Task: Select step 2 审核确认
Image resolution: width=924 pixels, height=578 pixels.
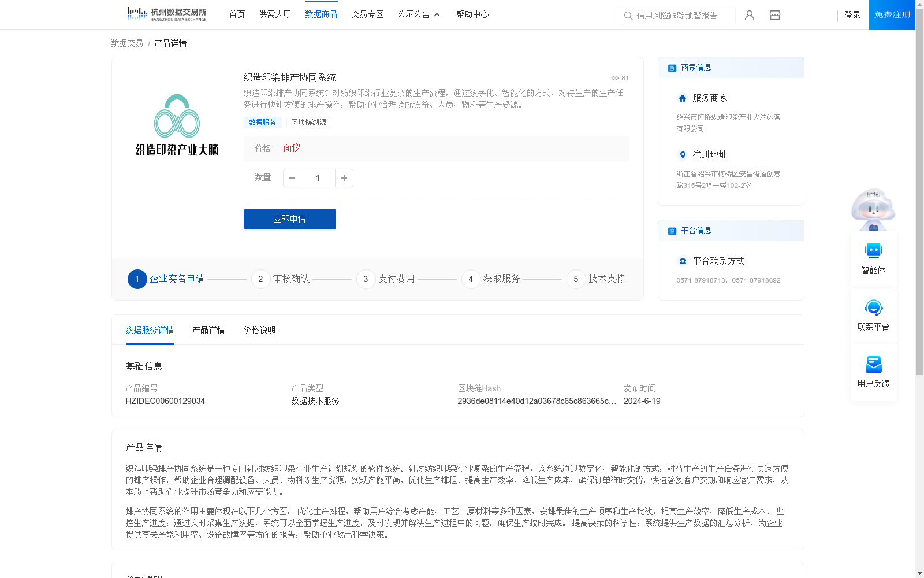Action: (x=281, y=279)
